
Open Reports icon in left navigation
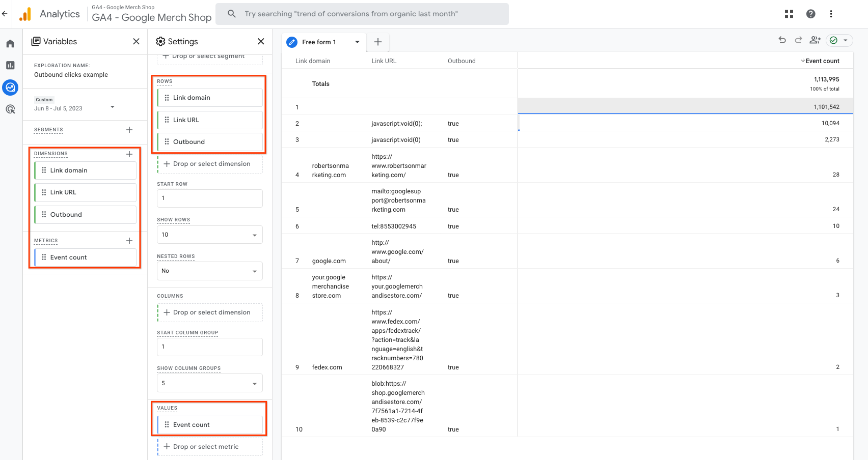pyautogui.click(x=10, y=65)
